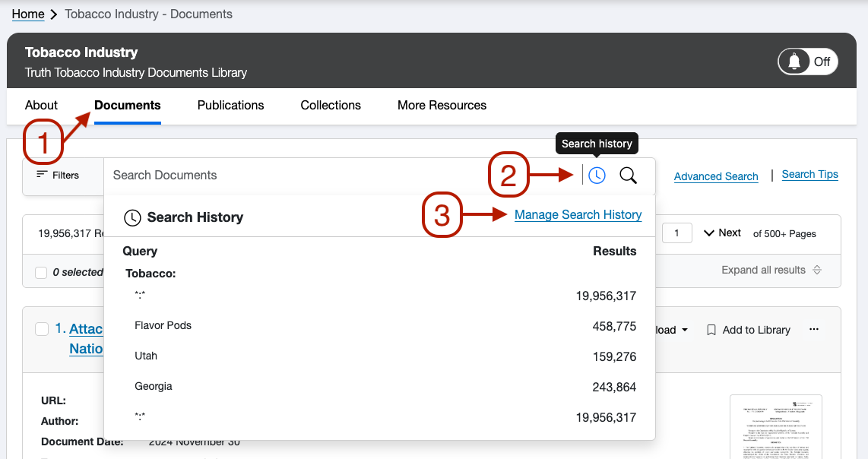Click the 159,276 results count
This screenshot has height=459, width=868.
(614, 357)
